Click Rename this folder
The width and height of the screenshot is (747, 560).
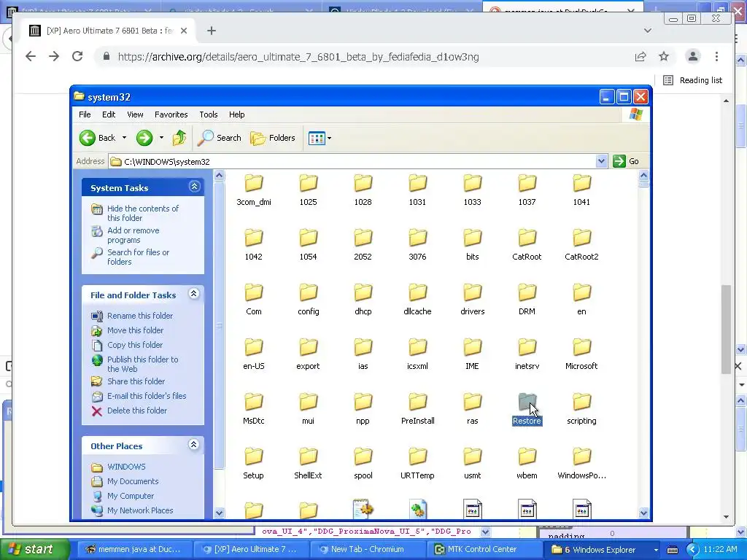(140, 316)
